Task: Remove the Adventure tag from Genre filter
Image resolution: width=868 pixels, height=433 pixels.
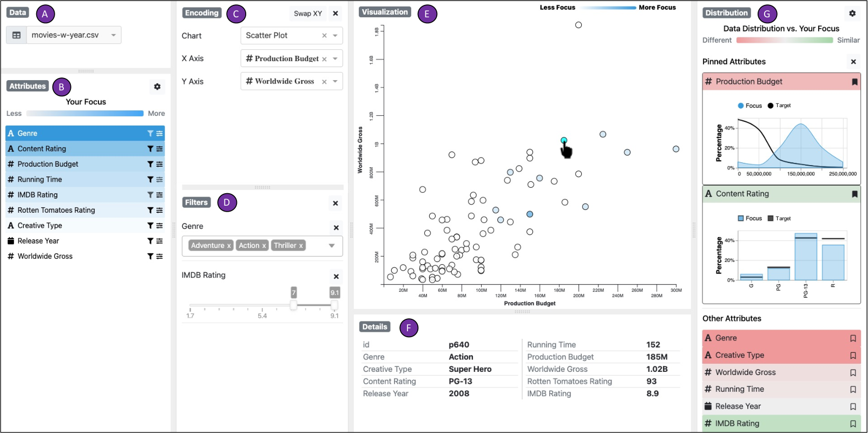Action: click(229, 246)
